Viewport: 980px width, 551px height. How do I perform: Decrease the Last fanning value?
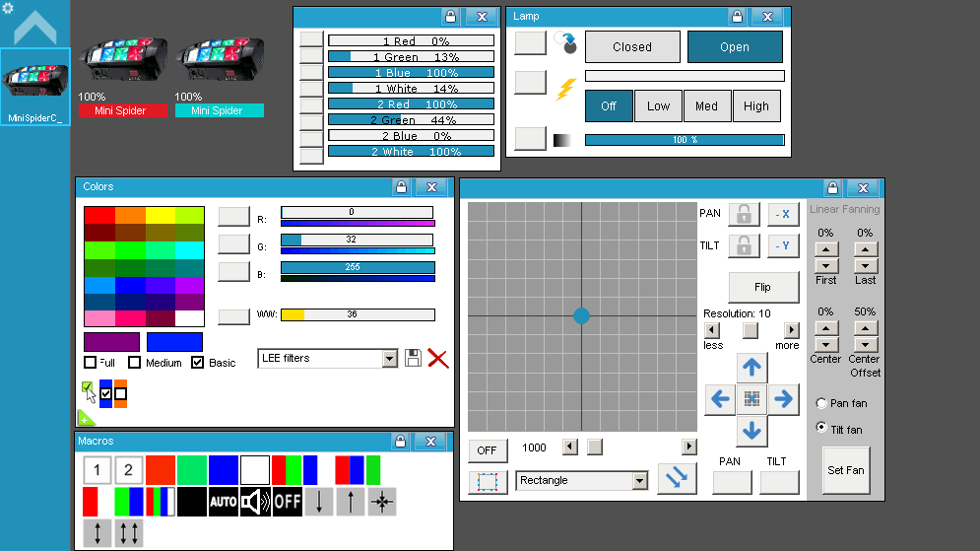[x=866, y=266]
